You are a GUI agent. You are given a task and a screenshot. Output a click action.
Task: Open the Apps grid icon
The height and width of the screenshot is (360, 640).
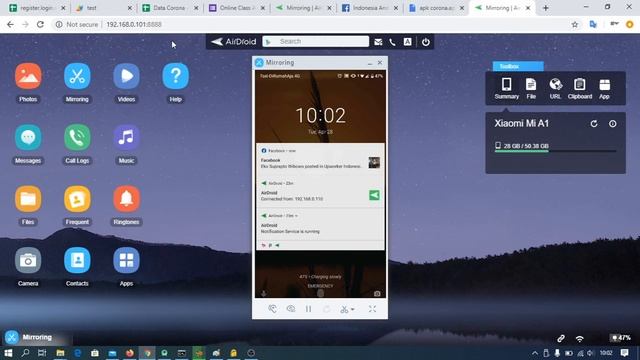click(x=127, y=260)
